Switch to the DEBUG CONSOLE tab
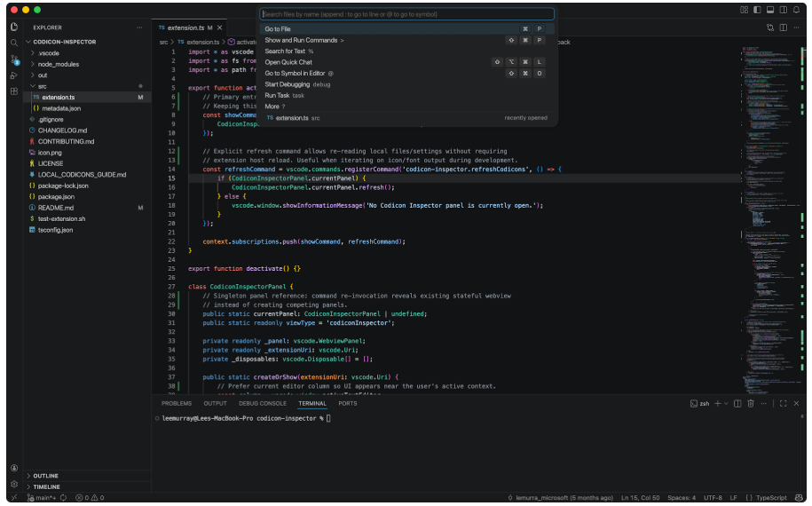 pos(262,403)
